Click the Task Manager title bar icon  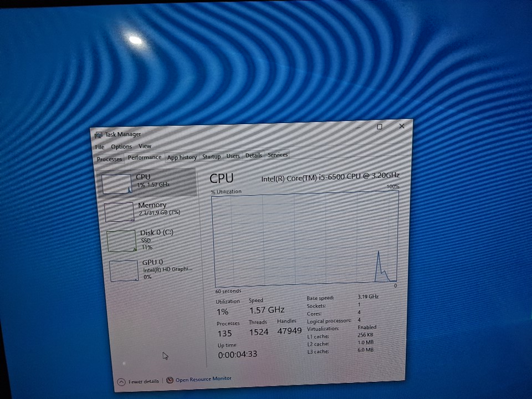tap(99, 135)
